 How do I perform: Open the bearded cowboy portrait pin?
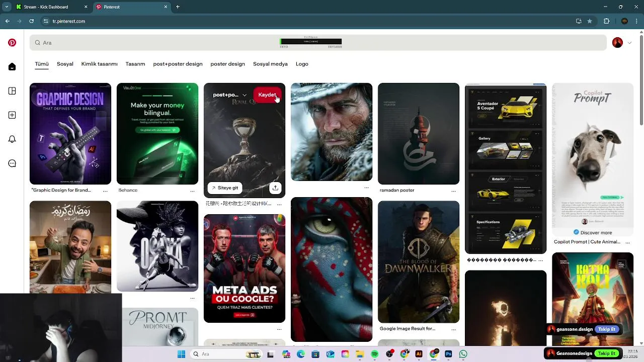(x=332, y=132)
